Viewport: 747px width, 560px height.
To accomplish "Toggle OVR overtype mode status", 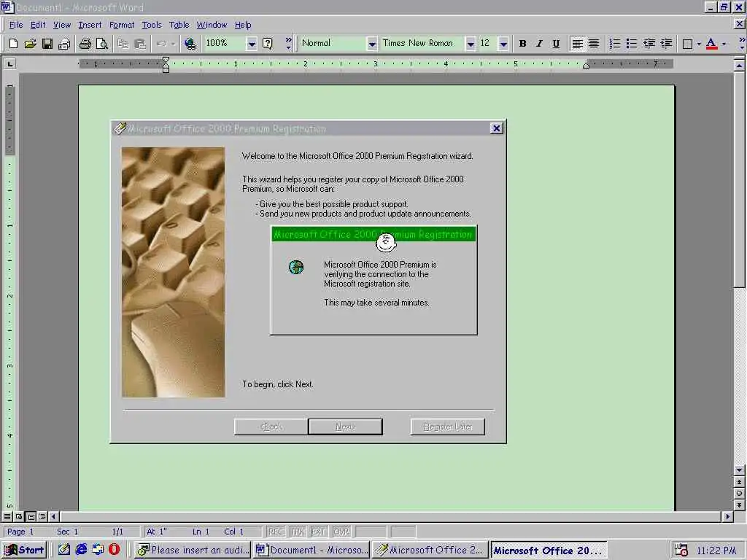I will tap(341, 532).
